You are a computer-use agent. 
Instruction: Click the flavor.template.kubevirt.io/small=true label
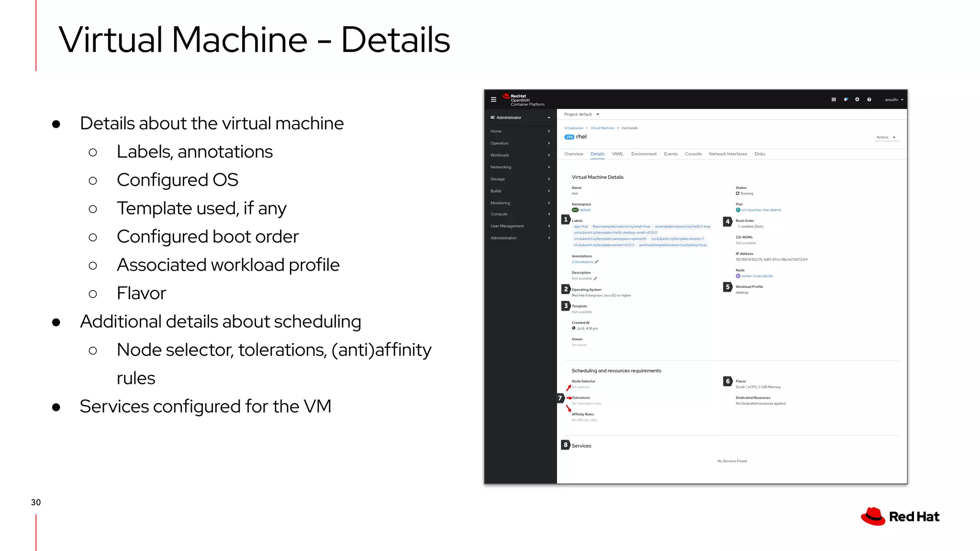point(621,226)
